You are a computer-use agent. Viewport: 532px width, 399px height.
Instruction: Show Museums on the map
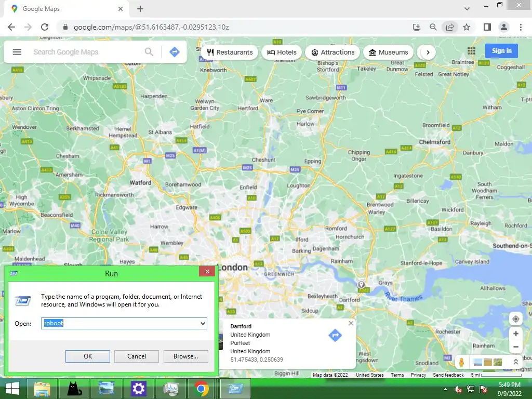coord(389,52)
